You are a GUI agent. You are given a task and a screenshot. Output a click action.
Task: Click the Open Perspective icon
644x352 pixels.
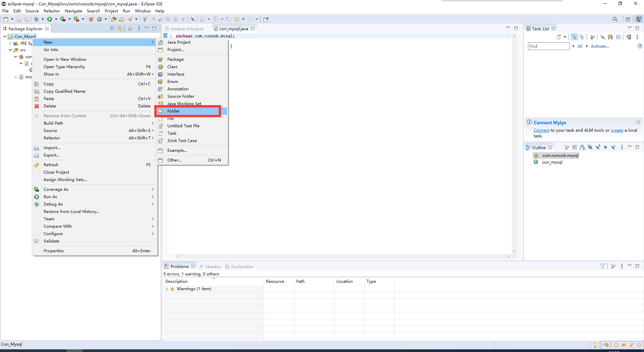click(x=628, y=19)
